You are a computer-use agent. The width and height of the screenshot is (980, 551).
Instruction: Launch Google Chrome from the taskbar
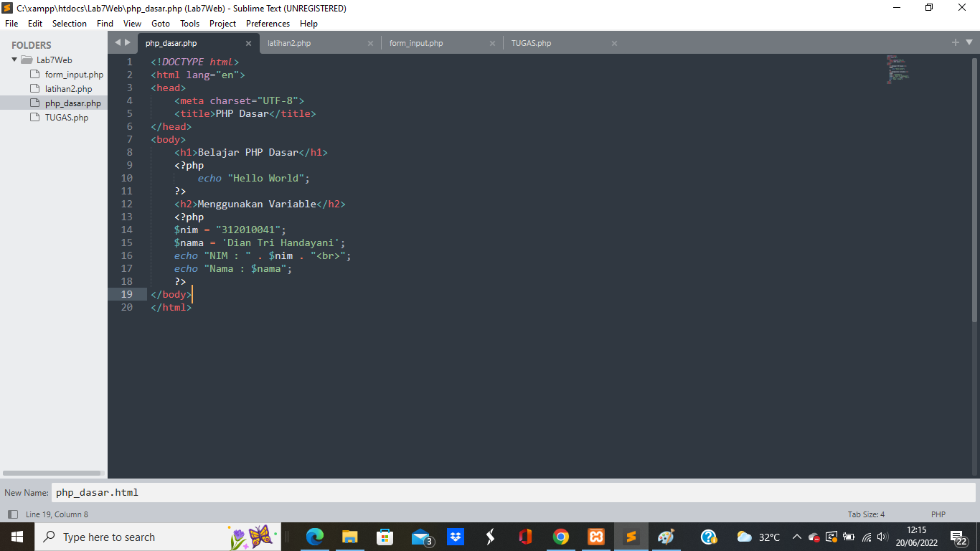pos(561,537)
